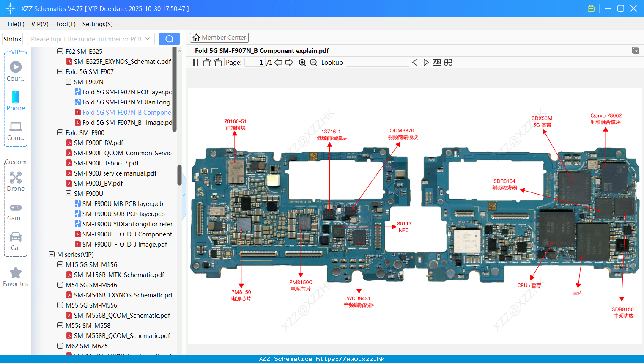Collapse the Fold SM-F900 node
This screenshot has width=644, height=363.
[x=60, y=133]
